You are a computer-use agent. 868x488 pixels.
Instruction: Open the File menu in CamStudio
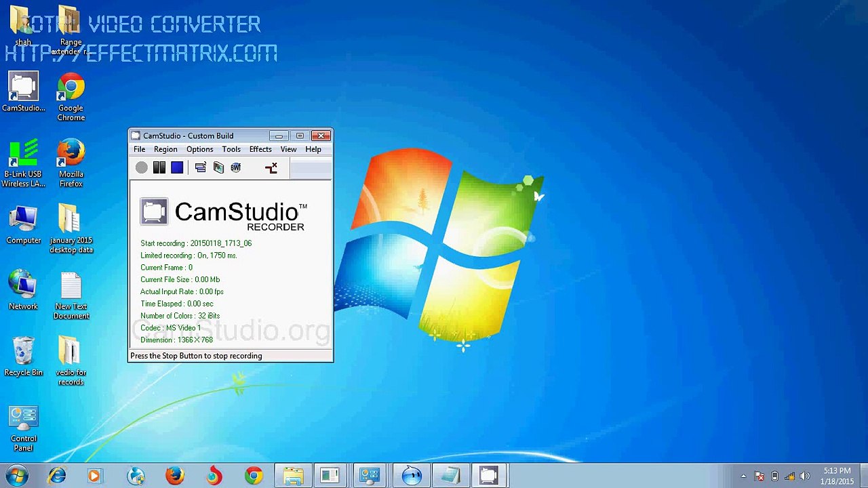139,149
